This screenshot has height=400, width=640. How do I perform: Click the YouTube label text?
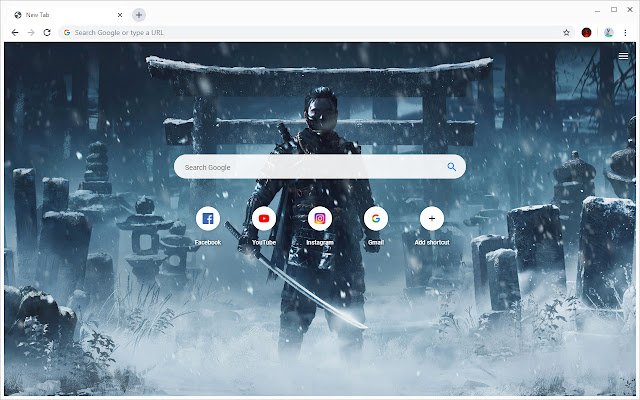click(264, 242)
